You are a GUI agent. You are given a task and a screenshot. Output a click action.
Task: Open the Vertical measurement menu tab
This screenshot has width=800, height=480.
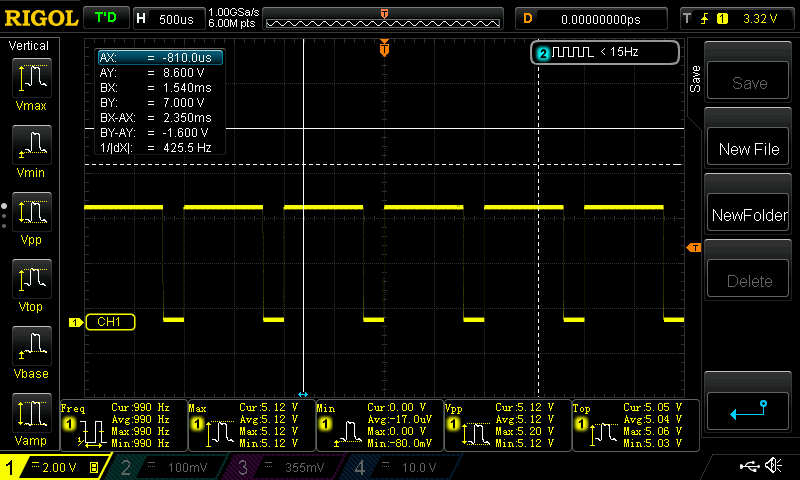(x=29, y=46)
